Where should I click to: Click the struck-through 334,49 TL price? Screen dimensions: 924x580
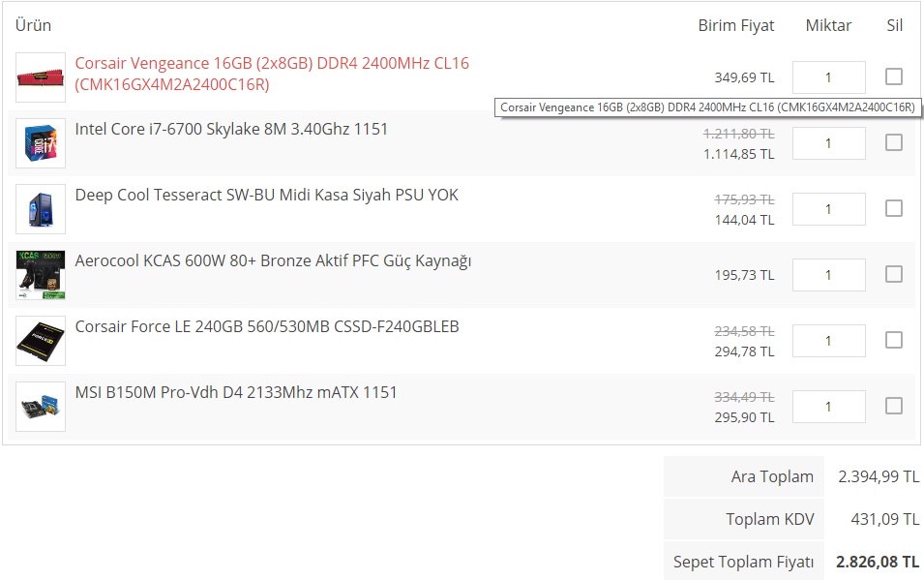point(744,397)
